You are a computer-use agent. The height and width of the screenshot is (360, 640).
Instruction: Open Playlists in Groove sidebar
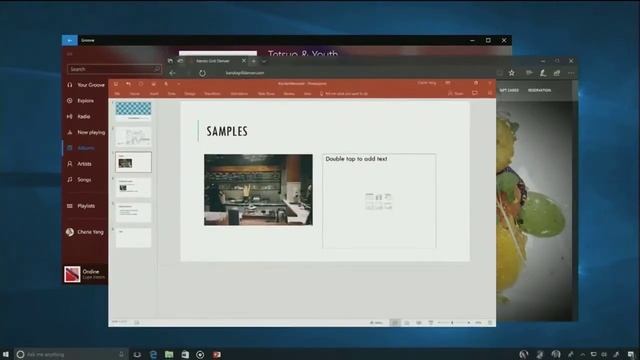pos(81,206)
